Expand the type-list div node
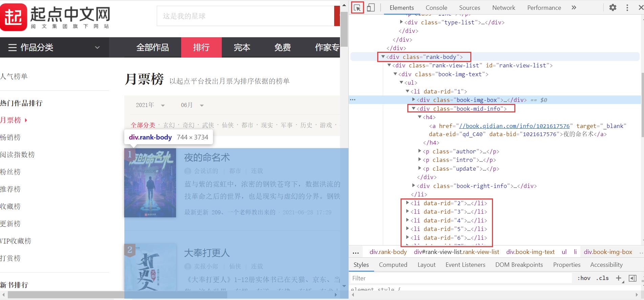The image size is (644, 300). (x=401, y=22)
